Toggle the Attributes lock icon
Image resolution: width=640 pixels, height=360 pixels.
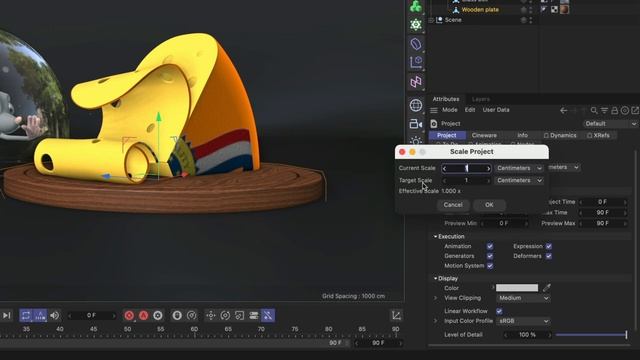pos(614,110)
